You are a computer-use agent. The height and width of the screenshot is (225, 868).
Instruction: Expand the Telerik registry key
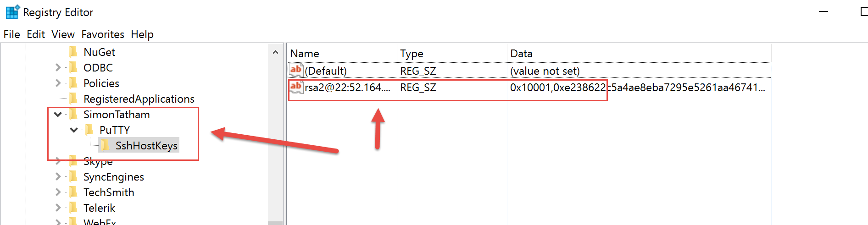click(x=58, y=208)
